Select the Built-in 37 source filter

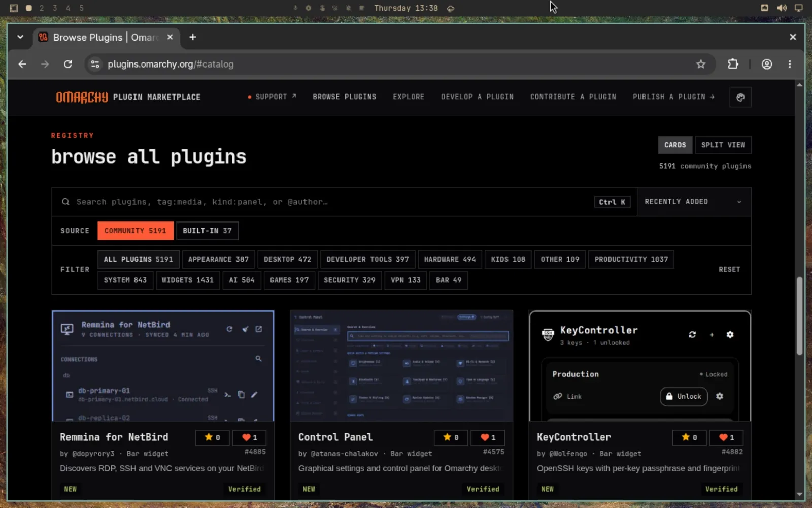pos(207,231)
